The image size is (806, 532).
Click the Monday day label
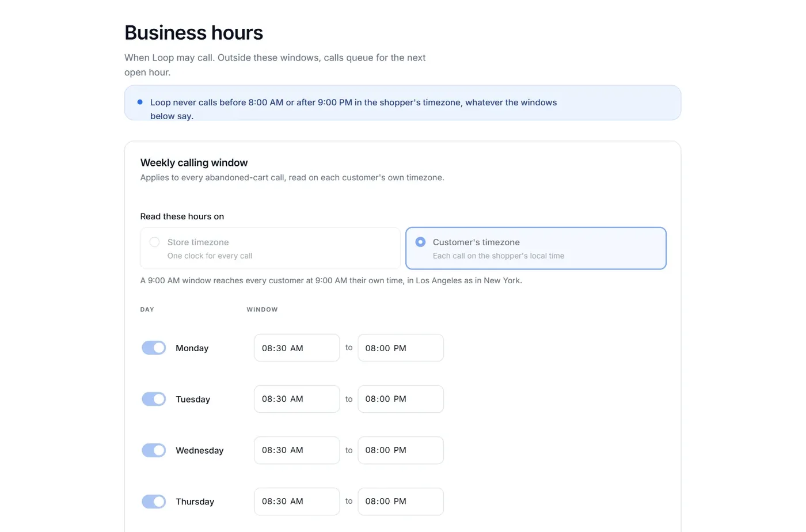click(x=192, y=348)
